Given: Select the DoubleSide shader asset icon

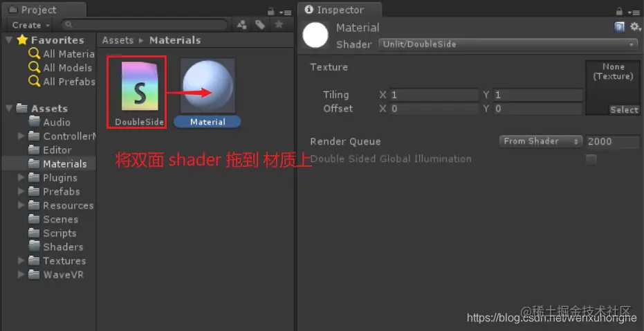Looking at the screenshot, I should (140, 87).
